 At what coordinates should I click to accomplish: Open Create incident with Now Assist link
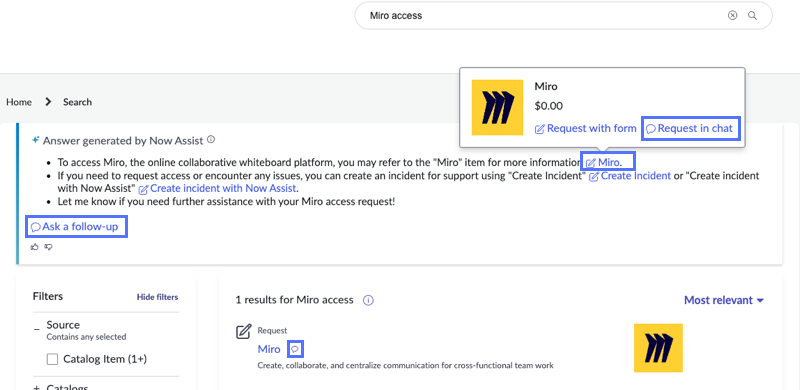click(x=218, y=188)
